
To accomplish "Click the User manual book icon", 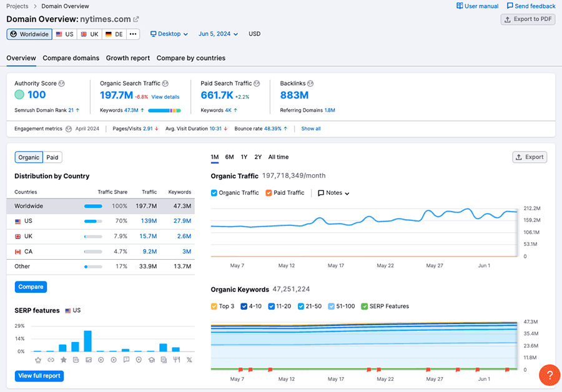I will 460,6.
